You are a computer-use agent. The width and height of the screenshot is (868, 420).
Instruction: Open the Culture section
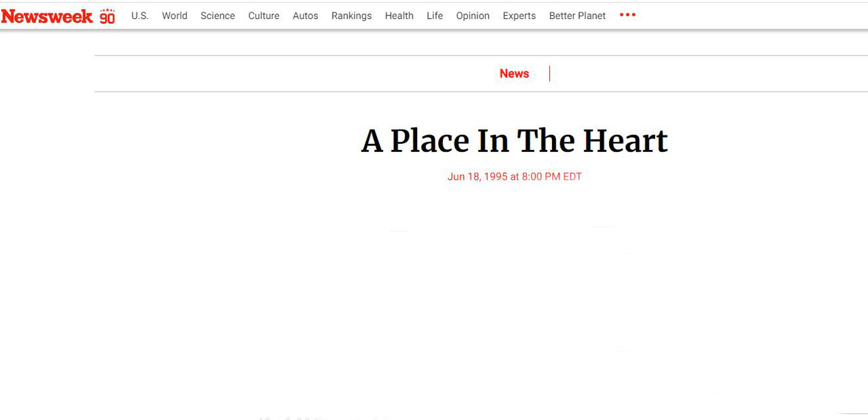pyautogui.click(x=264, y=16)
